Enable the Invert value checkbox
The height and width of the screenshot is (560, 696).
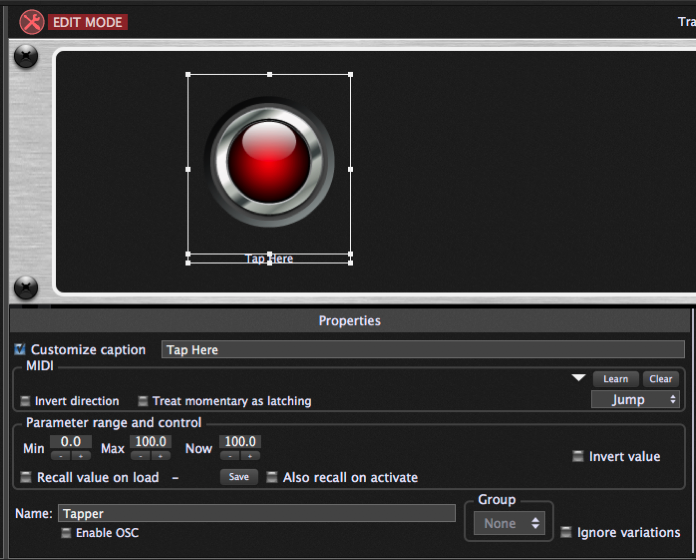577,456
